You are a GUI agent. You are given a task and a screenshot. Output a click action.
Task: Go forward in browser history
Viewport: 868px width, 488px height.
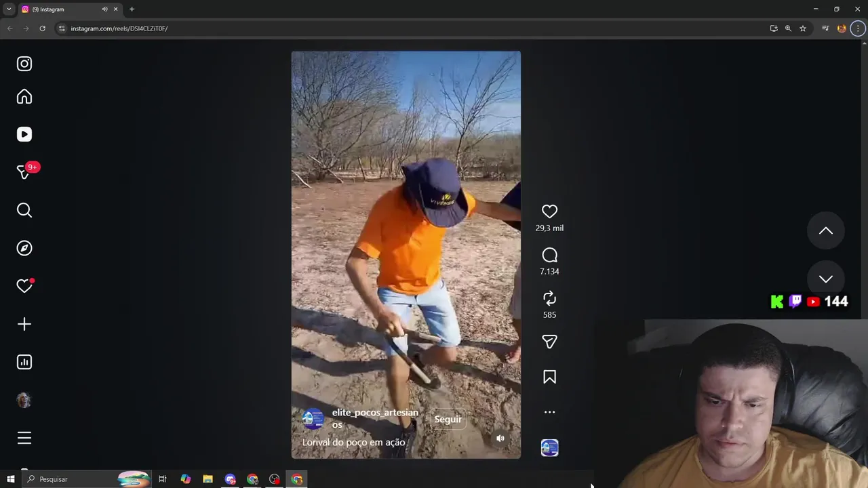tap(26, 28)
